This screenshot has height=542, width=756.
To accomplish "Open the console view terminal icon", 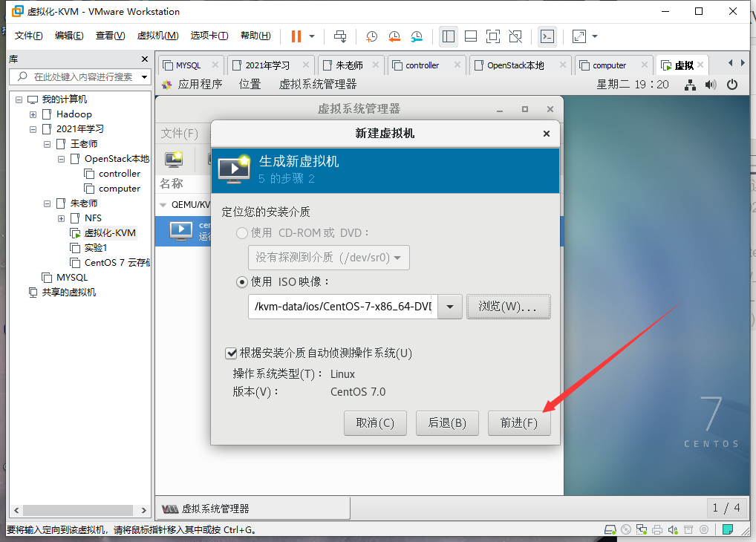I will tap(547, 36).
